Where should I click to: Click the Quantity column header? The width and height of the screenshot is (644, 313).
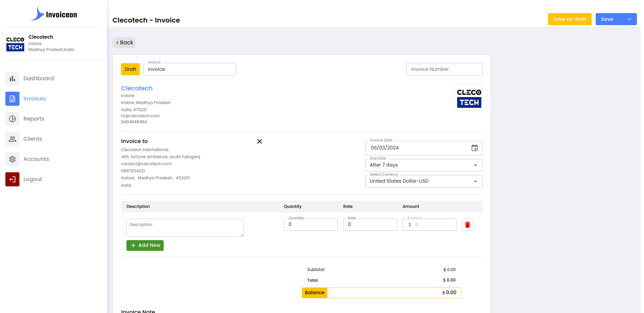pyautogui.click(x=293, y=207)
